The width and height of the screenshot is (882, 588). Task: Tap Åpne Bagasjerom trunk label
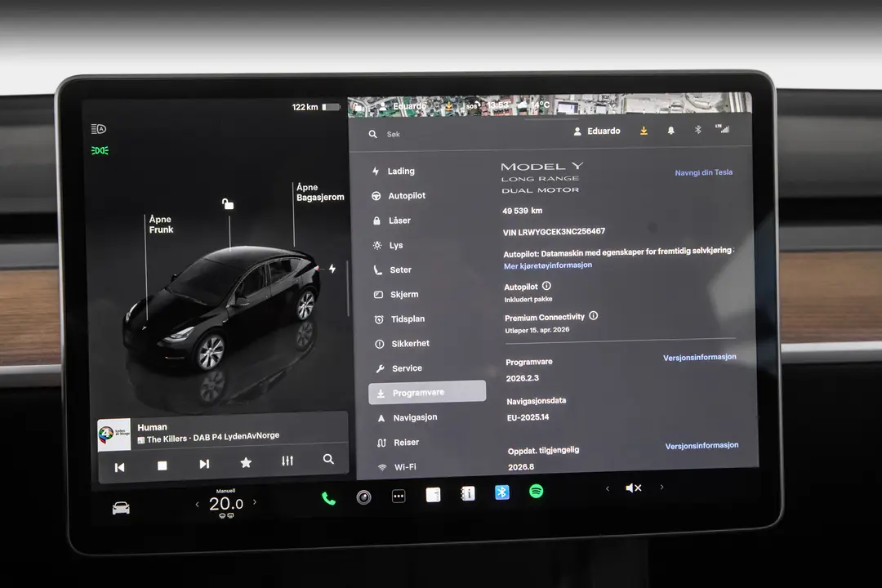pos(320,192)
